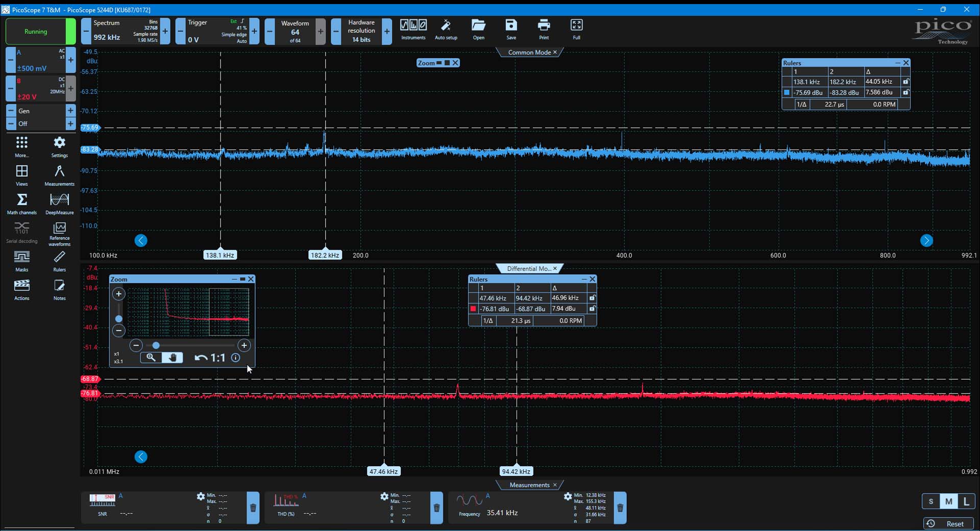The image size is (980, 531).
Task: Select the Measurements tab
Action: click(529, 485)
